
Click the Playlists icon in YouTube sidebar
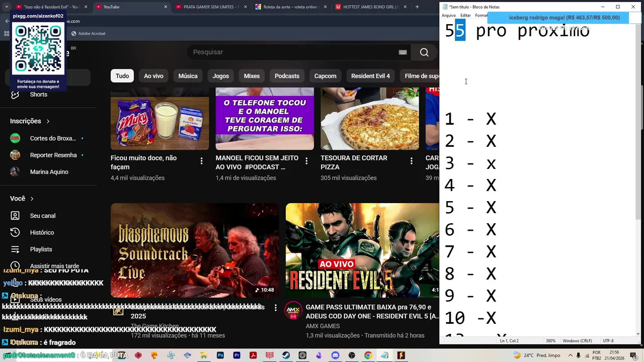[15, 249]
